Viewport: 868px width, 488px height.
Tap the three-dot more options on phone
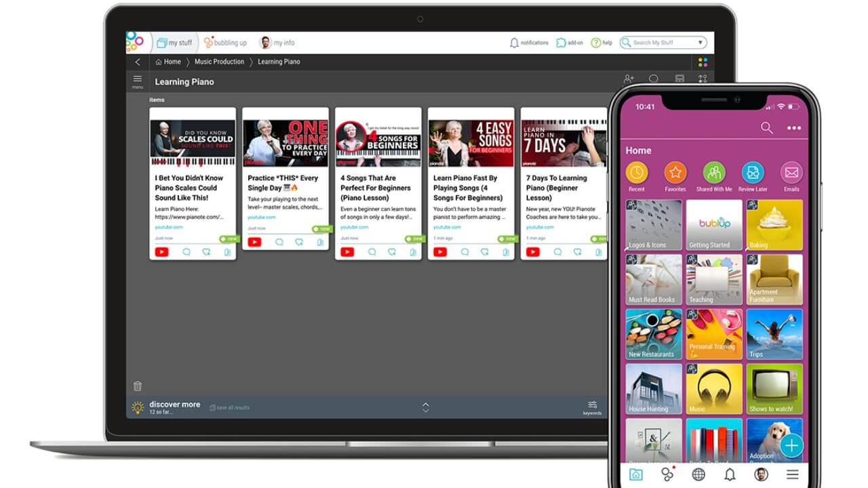coord(793,128)
